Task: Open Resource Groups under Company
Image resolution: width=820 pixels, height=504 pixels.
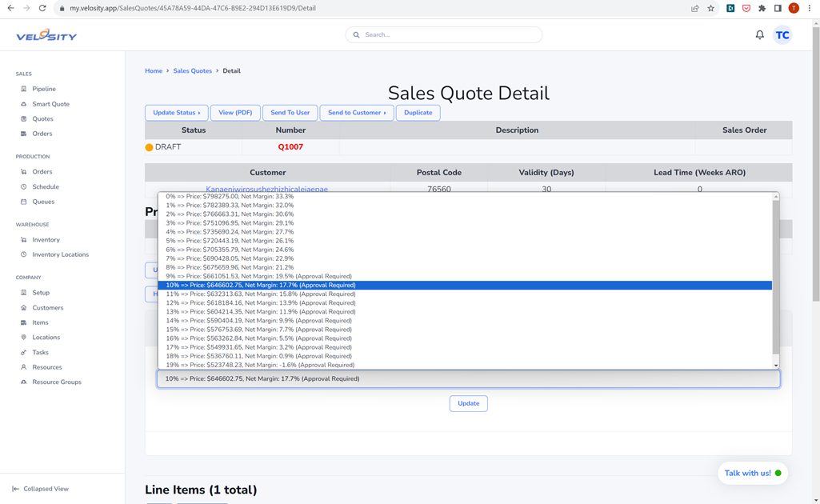Action: pyautogui.click(x=57, y=382)
